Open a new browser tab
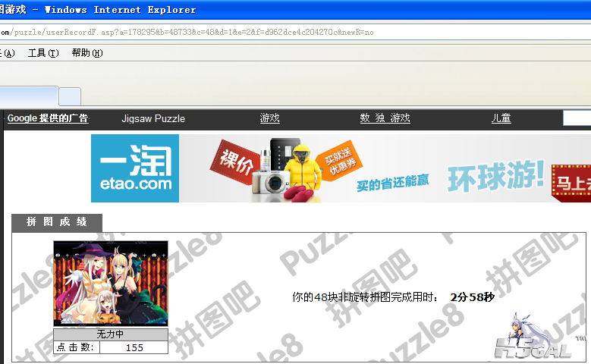The height and width of the screenshot is (364, 591). pos(70,96)
